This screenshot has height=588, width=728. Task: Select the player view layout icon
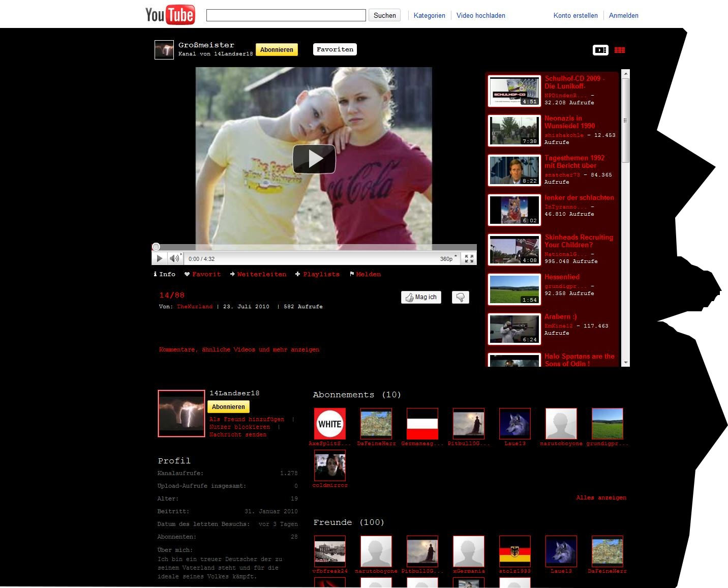click(x=600, y=50)
